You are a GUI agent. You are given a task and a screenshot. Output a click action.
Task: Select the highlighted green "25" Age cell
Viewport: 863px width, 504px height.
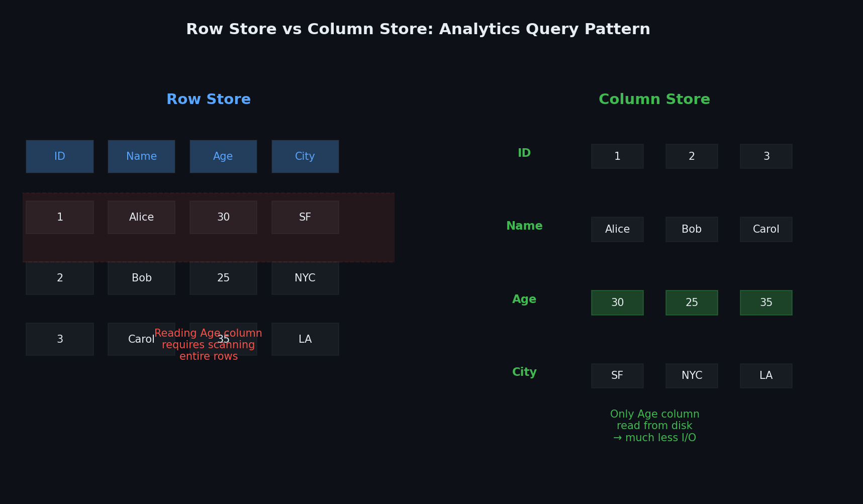pos(692,303)
